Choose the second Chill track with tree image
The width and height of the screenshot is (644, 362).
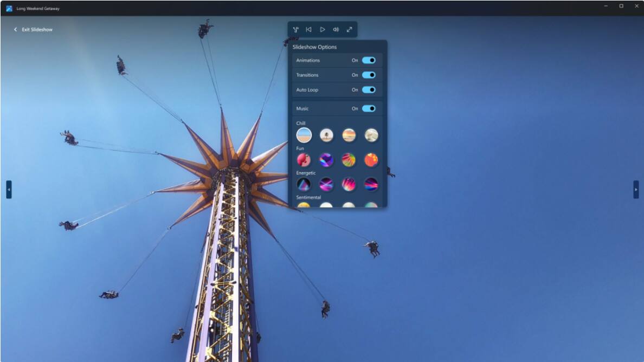click(x=326, y=135)
